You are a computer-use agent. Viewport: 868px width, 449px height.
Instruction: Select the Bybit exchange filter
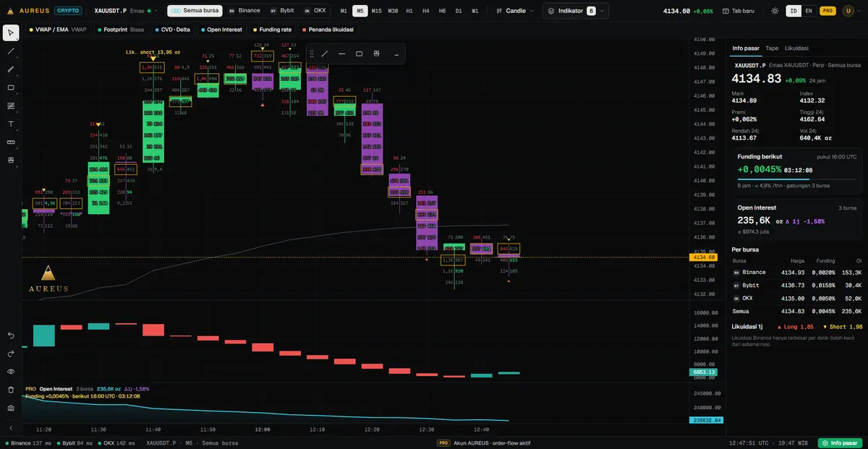281,11
